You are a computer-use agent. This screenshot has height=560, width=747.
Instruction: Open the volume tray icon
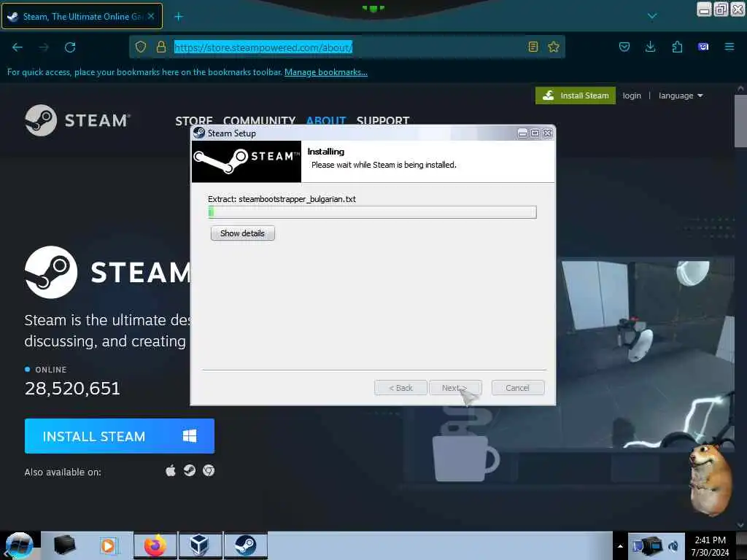pos(673,546)
